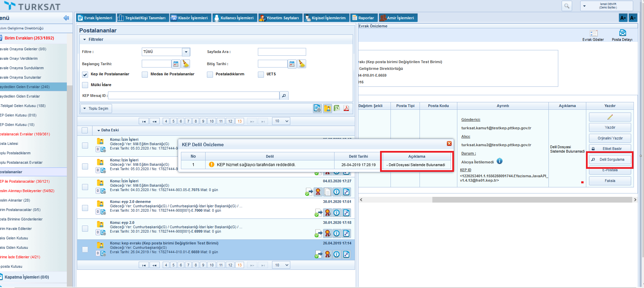Click the Evrak Göster icon

(593, 33)
